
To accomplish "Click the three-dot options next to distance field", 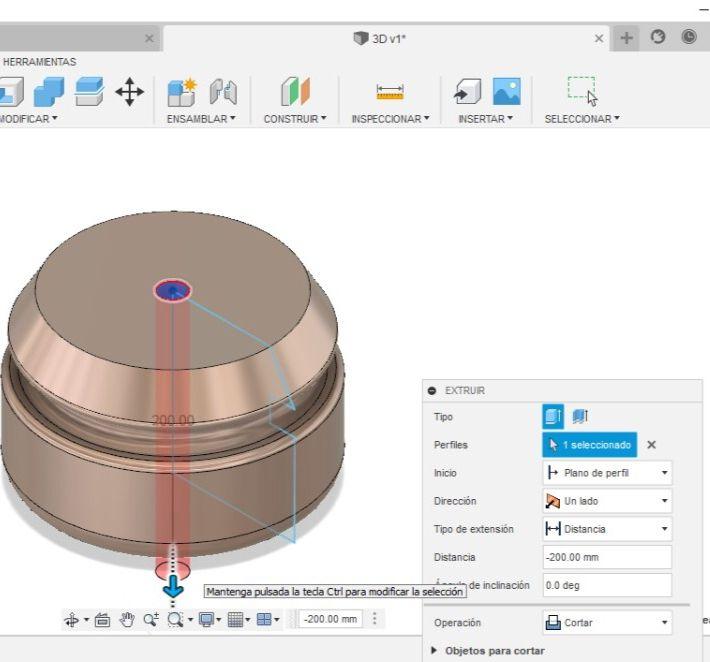I will click(374, 619).
